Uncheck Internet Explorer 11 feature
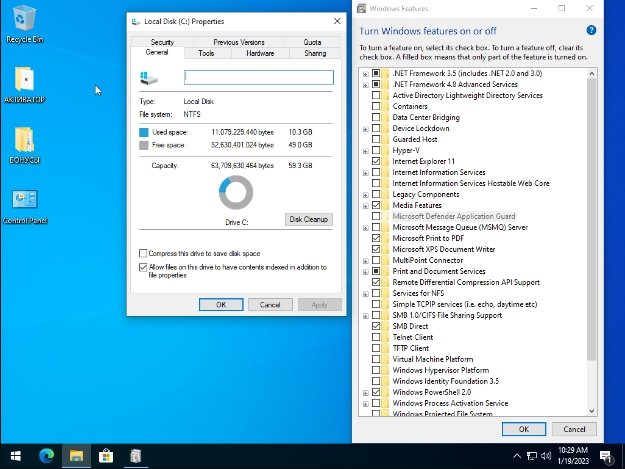This screenshot has height=469, width=625. (x=375, y=161)
